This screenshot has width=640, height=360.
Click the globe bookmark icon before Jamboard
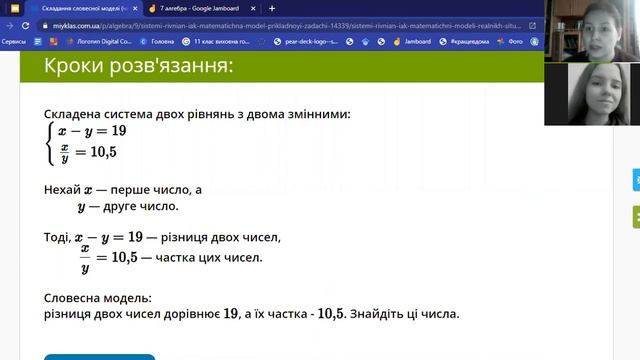click(x=381, y=42)
